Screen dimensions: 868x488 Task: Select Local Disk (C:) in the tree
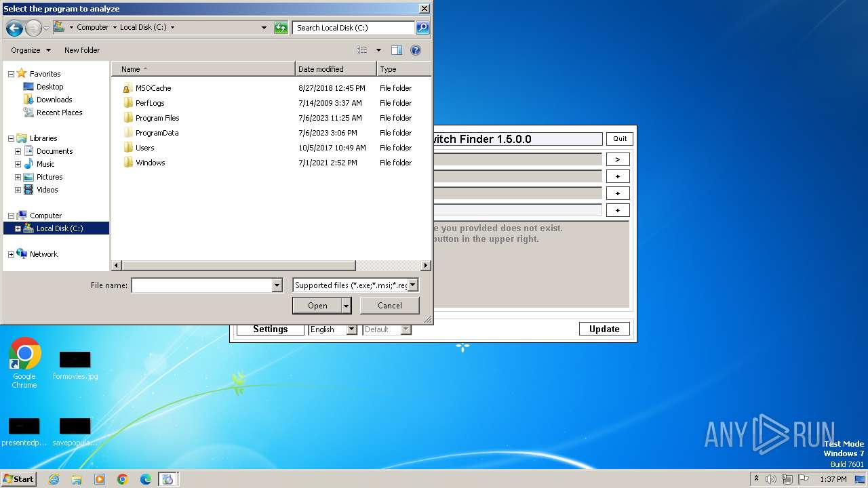pyautogui.click(x=60, y=228)
